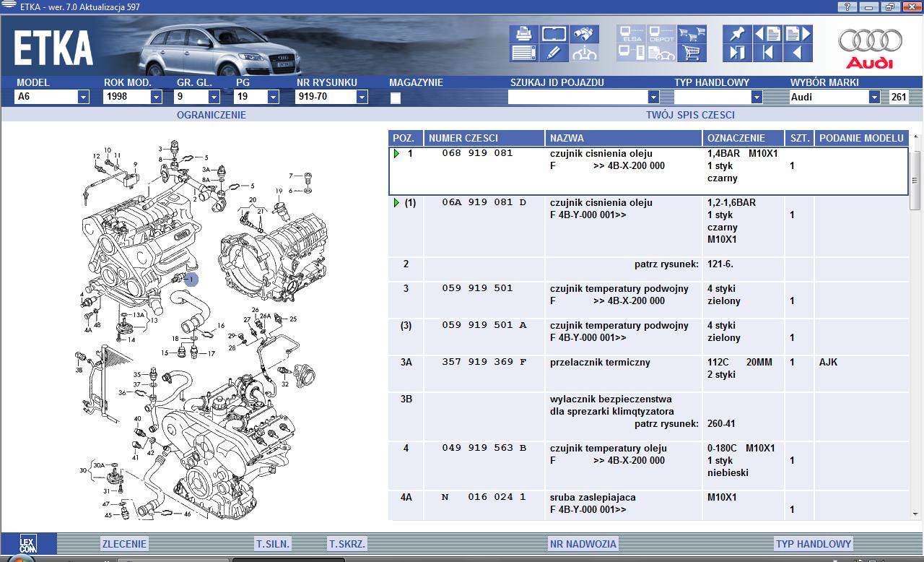Click the parts list scroll up arrow
The width and height of the screenshot is (924, 562).
click(x=915, y=137)
